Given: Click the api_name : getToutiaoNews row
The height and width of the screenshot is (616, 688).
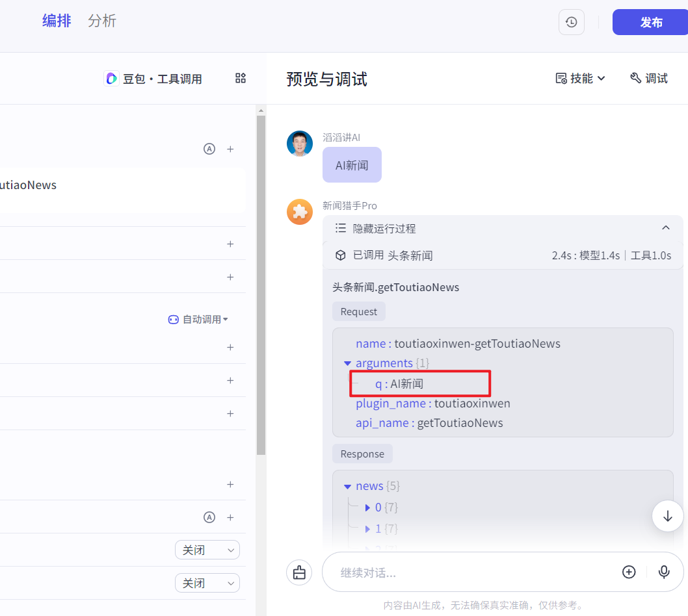Looking at the screenshot, I should [429, 423].
